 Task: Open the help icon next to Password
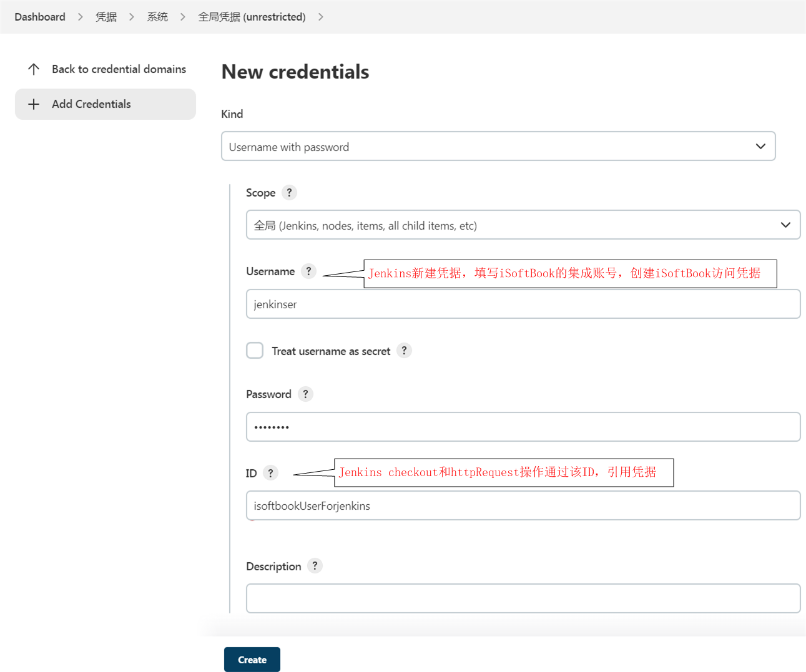[305, 394]
